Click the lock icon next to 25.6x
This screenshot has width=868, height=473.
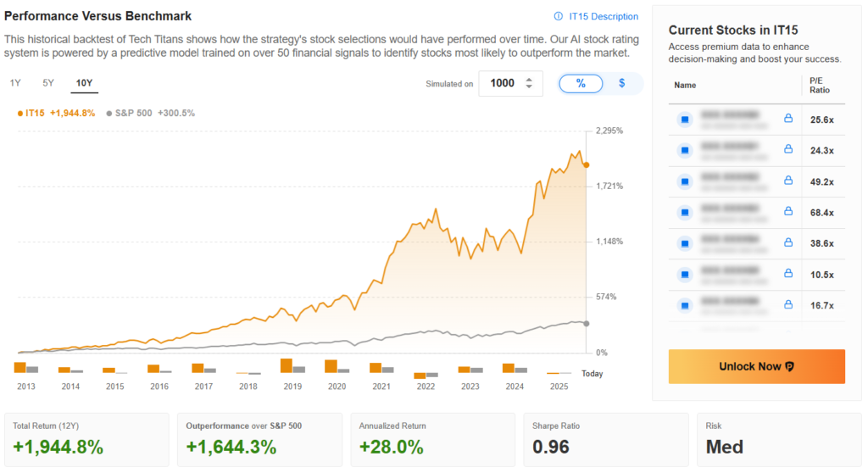787,120
